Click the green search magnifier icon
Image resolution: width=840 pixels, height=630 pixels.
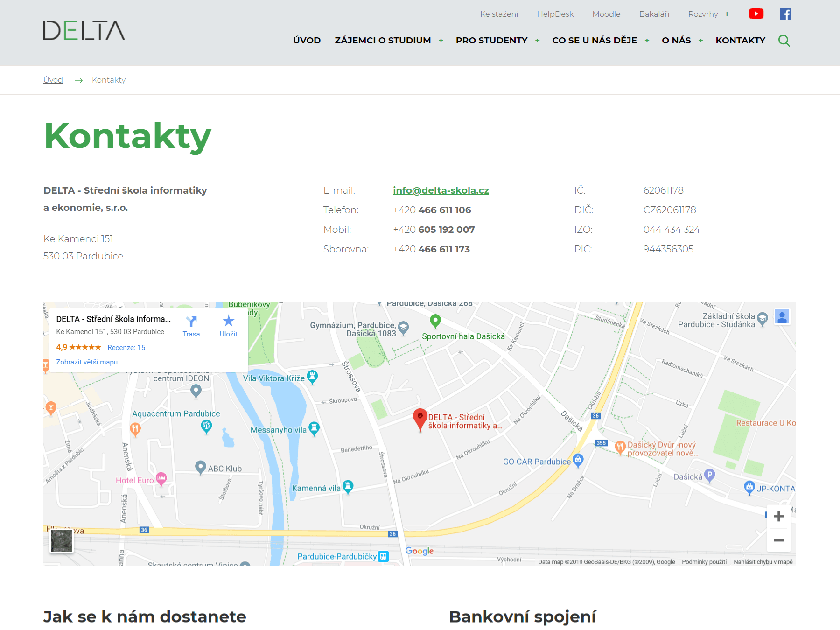click(784, 41)
